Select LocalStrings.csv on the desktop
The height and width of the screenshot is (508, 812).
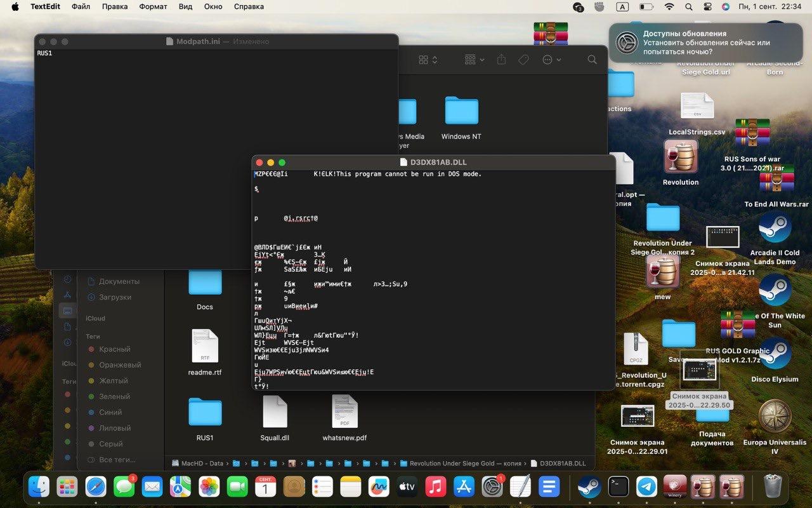(x=697, y=114)
